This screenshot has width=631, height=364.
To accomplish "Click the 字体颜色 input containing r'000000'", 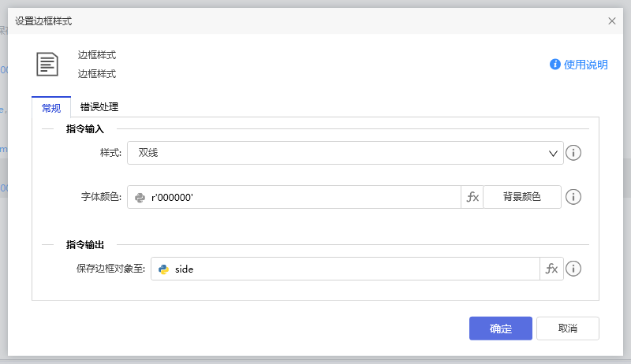I will tap(303, 197).
